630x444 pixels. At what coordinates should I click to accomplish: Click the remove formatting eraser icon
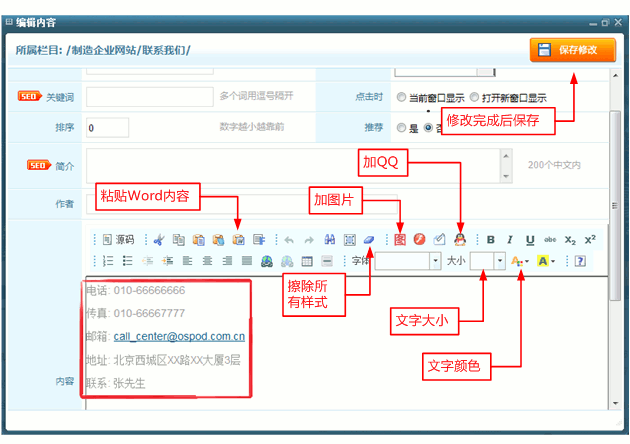point(369,240)
